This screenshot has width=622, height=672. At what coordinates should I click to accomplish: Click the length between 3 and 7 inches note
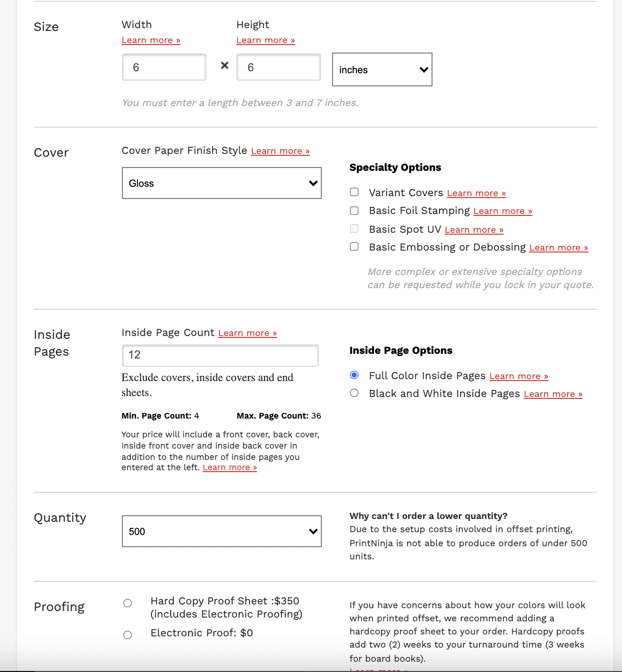point(240,103)
